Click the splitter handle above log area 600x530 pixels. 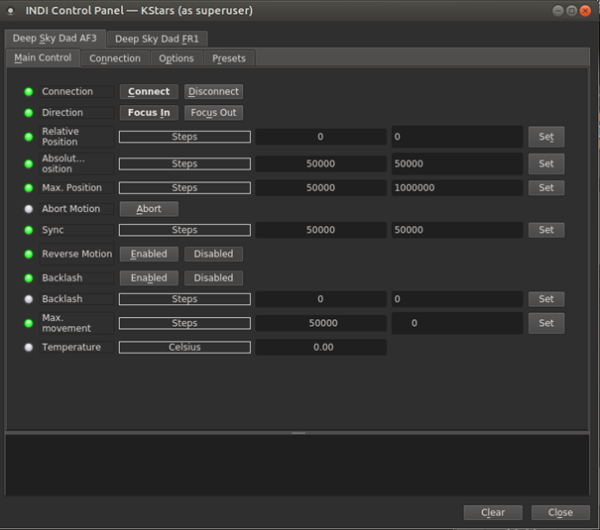[x=297, y=433]
